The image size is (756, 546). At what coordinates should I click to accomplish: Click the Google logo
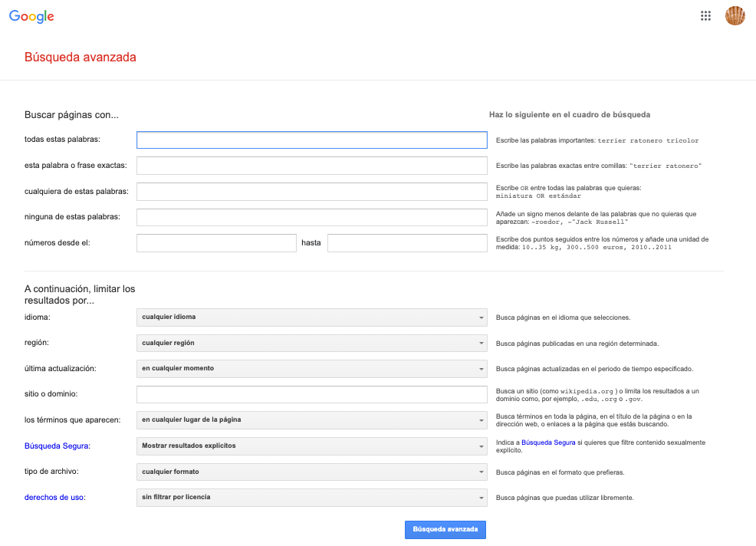(31, 16)
